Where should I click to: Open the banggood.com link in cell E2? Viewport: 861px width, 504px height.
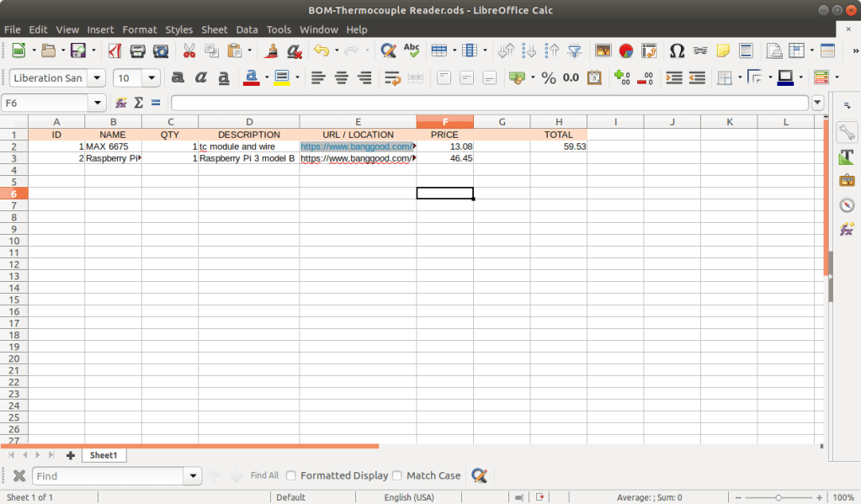click(357, 146)
